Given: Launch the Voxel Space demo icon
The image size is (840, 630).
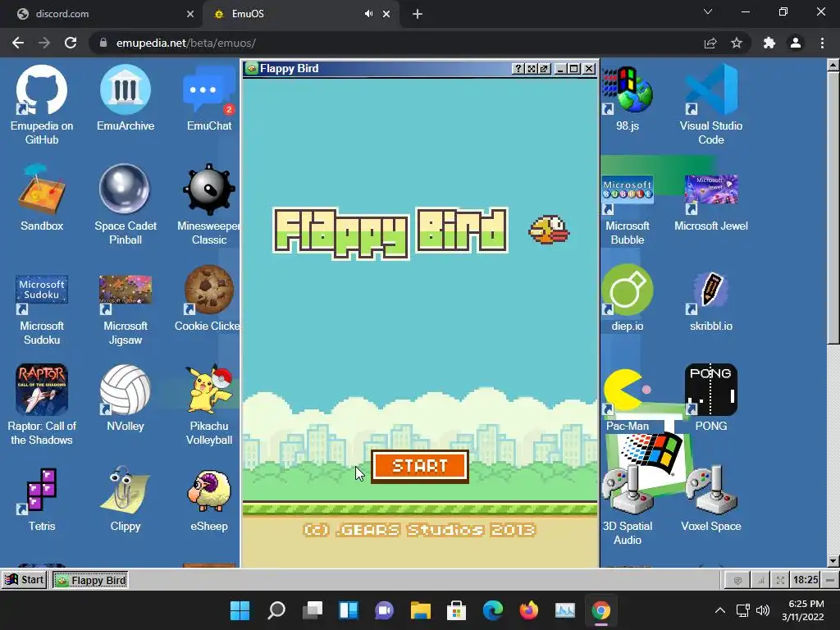Looking at the screenshot, I should pyautogui.click(x=711, y=500).
